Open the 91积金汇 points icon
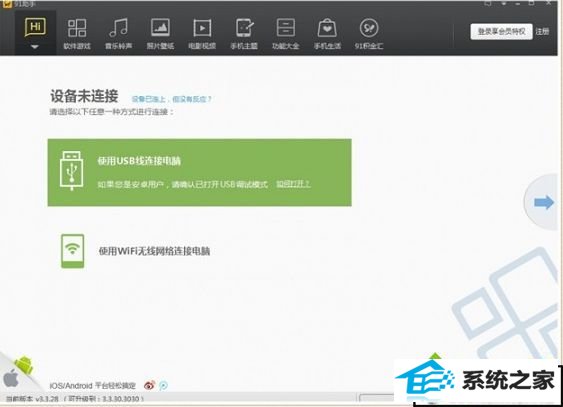The image size is (563, 407). click(x=369, y=34)
